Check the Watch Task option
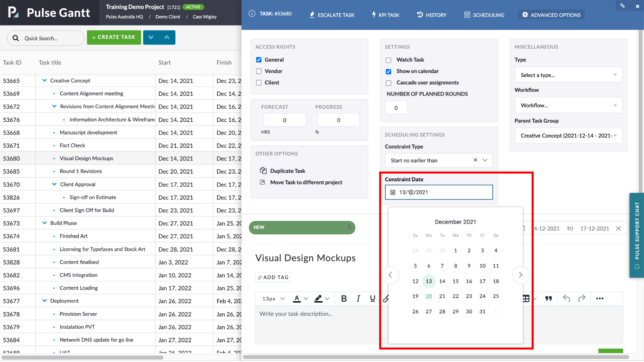This screenshot has height=362, width=644. [x=388, y=60]
